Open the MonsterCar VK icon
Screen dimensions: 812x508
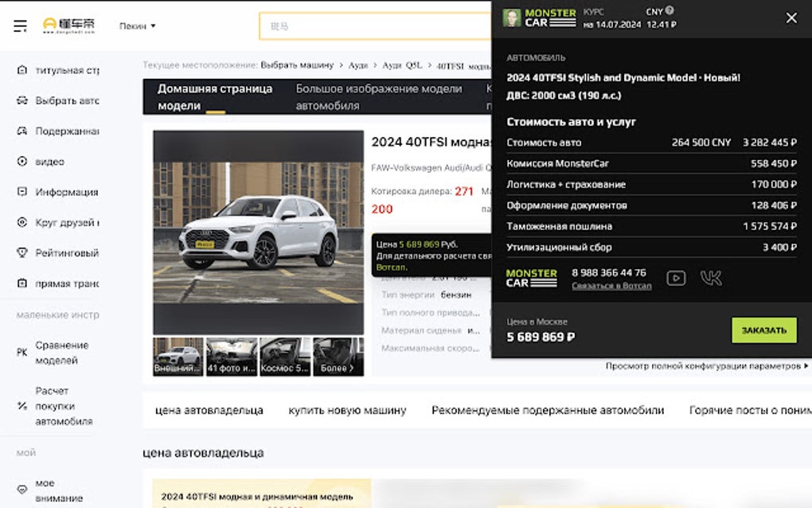point(710,278)
